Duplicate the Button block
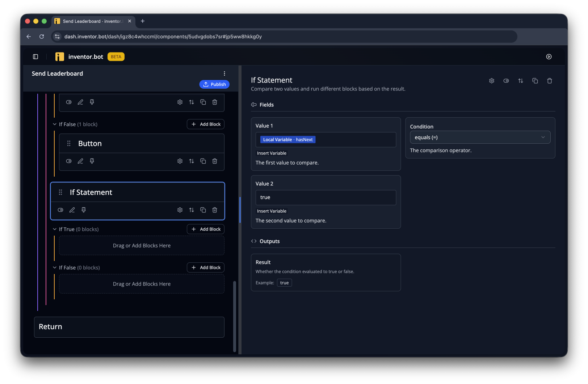The image size is (588, 384). coord(203,161)
